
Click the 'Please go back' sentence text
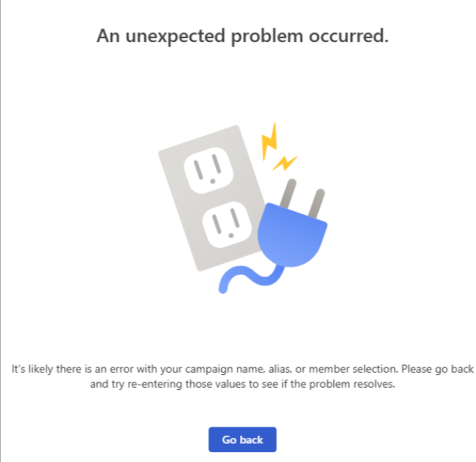point(438,369)
